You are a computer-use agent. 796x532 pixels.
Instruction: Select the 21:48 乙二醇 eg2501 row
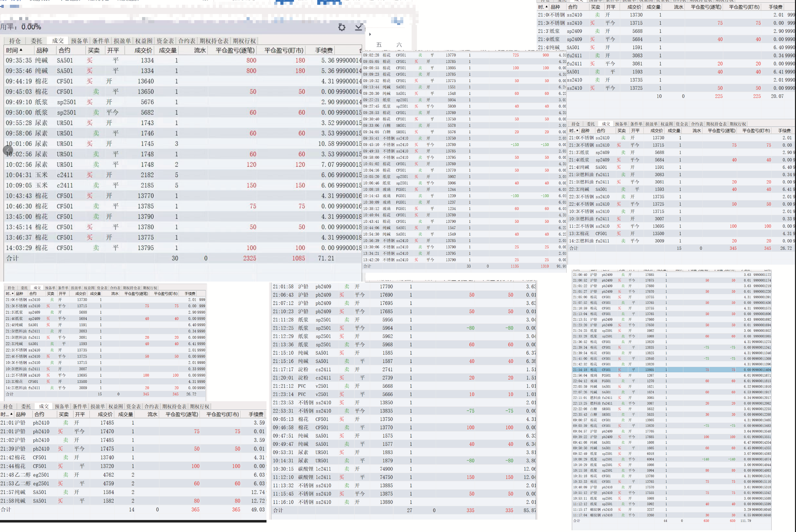coord(133,475)
